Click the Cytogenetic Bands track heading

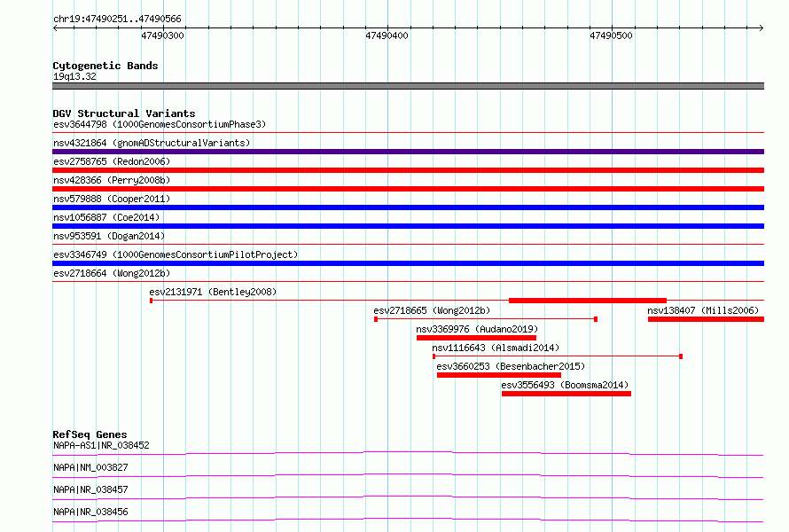(x=105, y=66)
